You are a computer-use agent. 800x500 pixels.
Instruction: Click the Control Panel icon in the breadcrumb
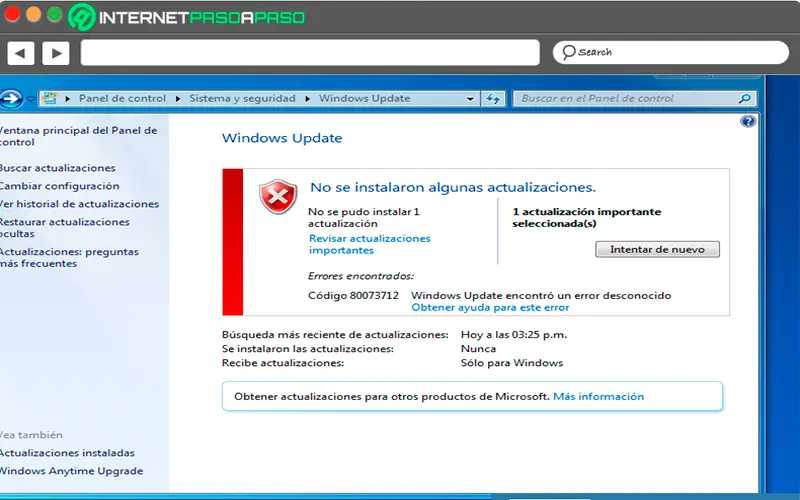pos(49,98)
